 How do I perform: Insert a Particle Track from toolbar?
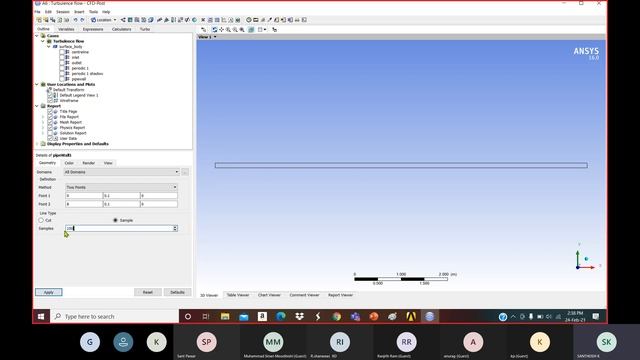143,20
